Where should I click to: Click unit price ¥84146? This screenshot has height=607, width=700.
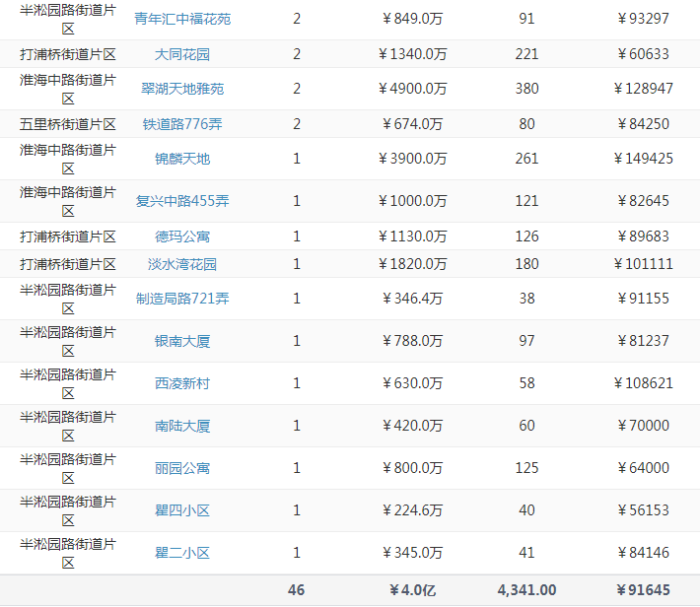click(x=643, y=553)
